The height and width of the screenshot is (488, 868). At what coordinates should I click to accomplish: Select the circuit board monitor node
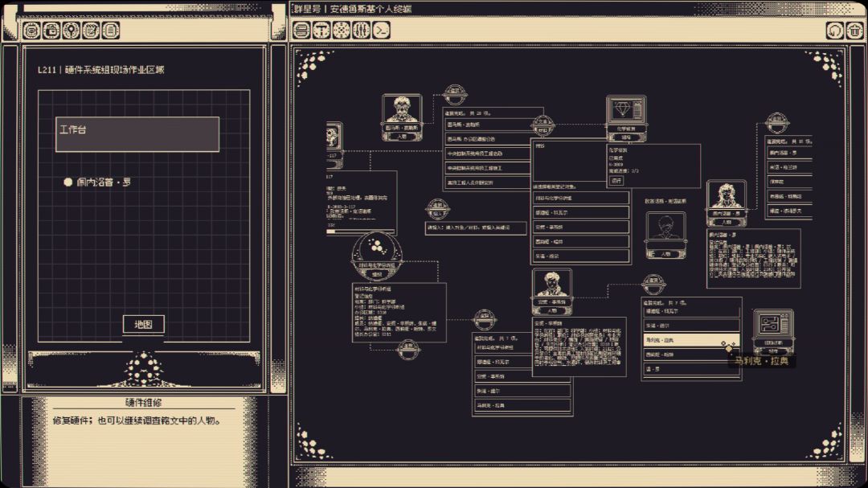(x=773, y=332)
